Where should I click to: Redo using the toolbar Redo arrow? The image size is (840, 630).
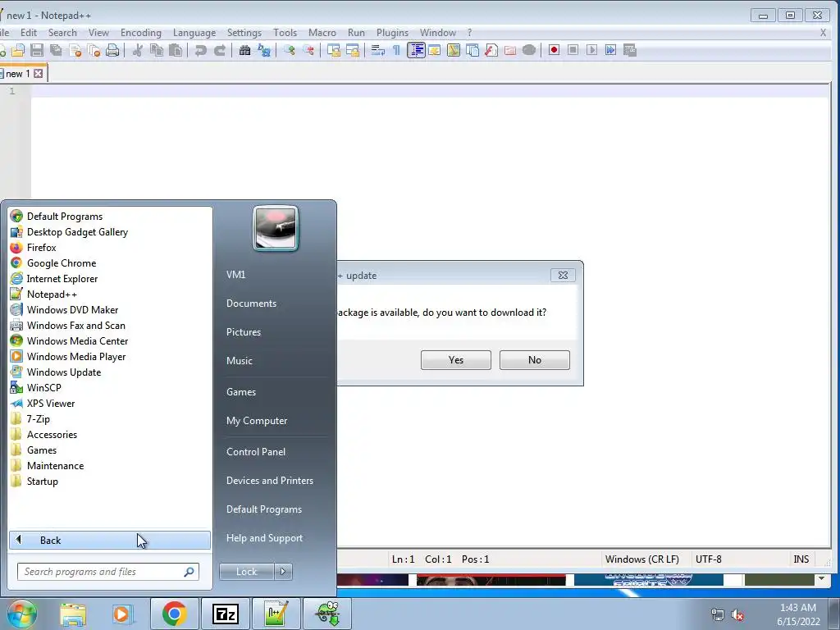tap(220, 50)
